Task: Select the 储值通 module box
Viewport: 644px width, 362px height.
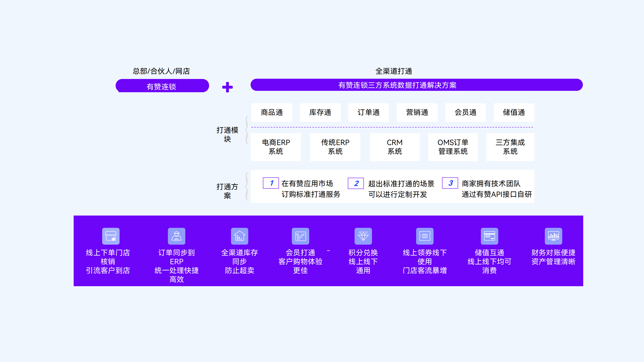Action: 514,112
